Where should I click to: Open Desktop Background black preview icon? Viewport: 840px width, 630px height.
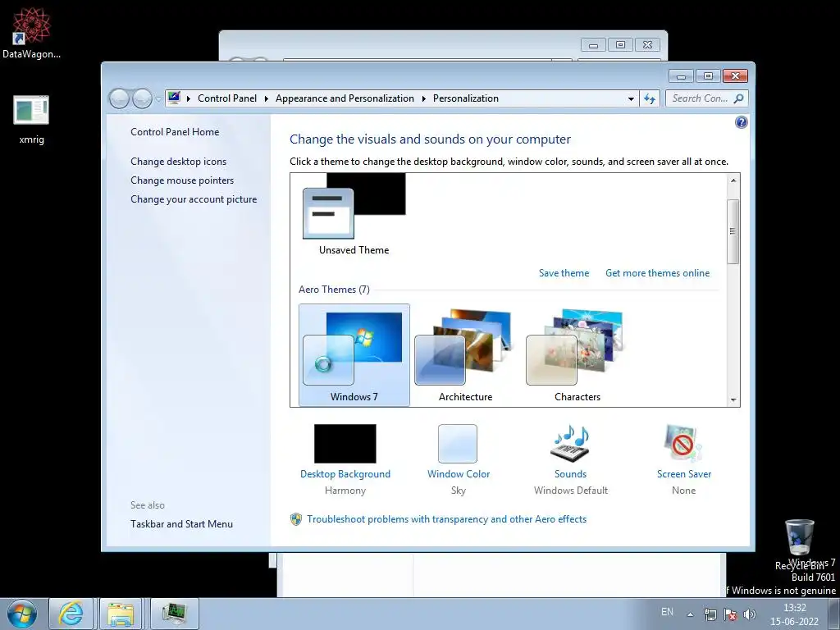(x=345, y=444)
